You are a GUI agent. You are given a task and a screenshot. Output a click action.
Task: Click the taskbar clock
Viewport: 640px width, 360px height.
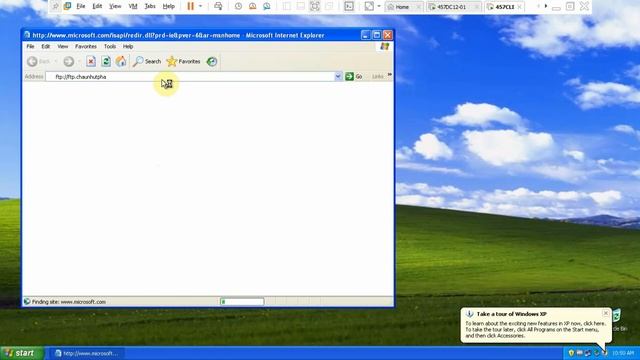pyautogui.click(x=623, y=353)
